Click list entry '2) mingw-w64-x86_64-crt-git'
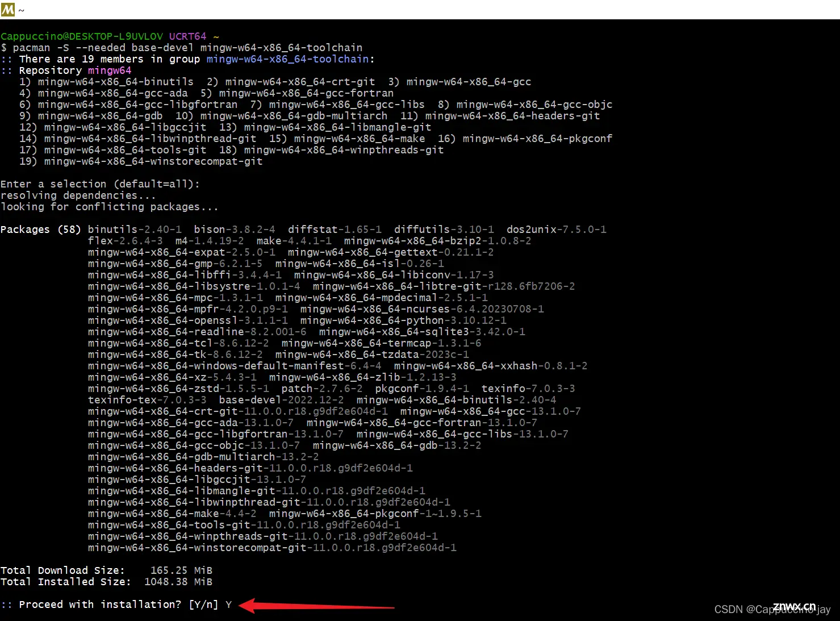This screenshot has height=621, width=840. [x=291, y=82]
